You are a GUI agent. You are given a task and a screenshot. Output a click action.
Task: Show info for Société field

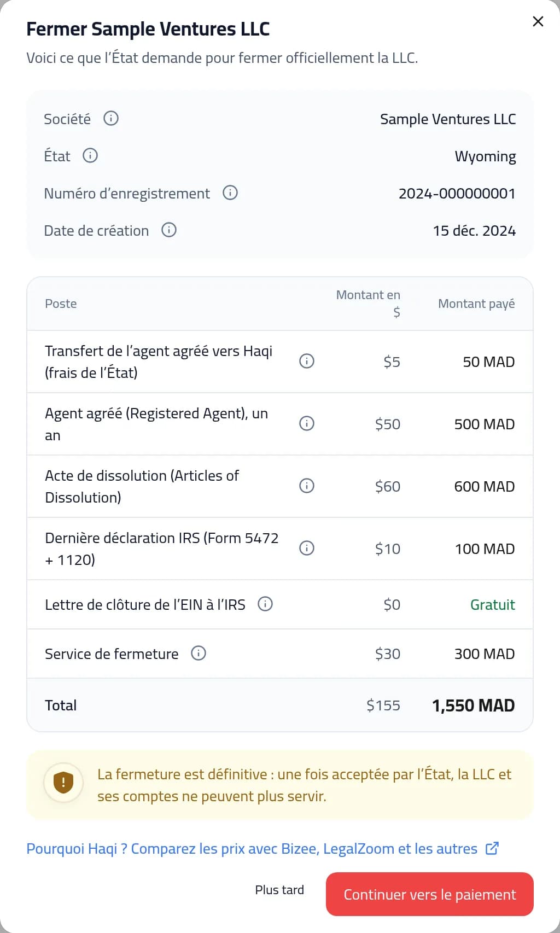[x=111, y=118]
